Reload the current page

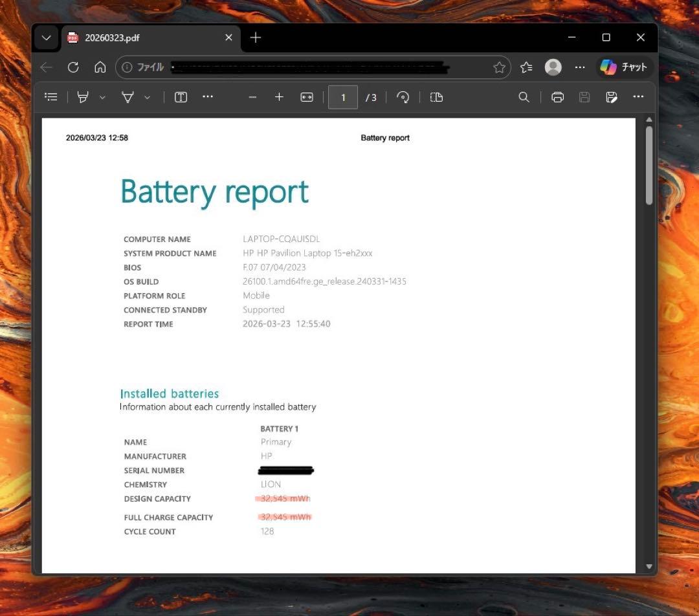(73, 67)
